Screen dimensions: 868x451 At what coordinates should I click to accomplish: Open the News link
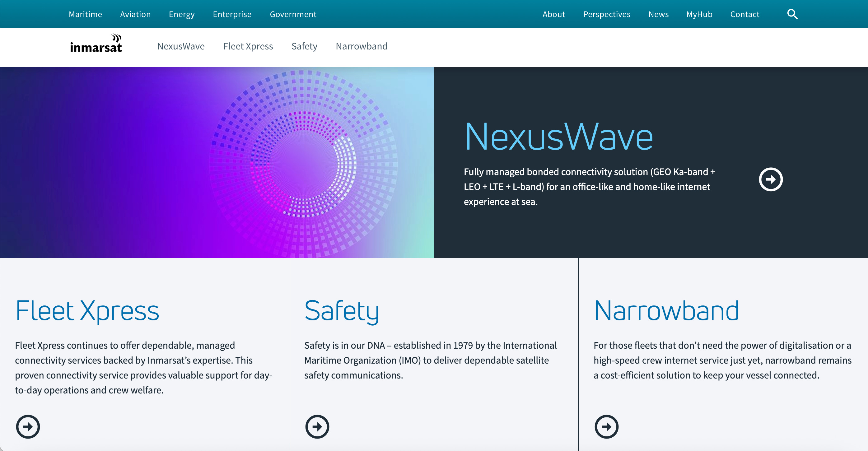pyautogui.click(x=658, y=14)
